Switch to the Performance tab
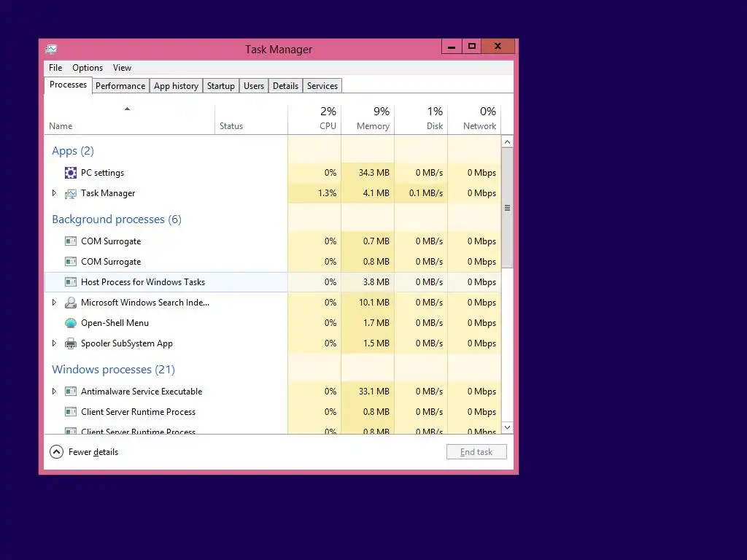The image size is (747, 560). (x=120, y=86)
